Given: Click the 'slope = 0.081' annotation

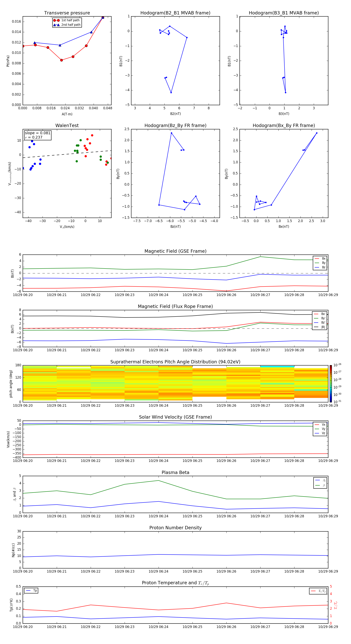Looking at the screenshot, I should [37, 133].
